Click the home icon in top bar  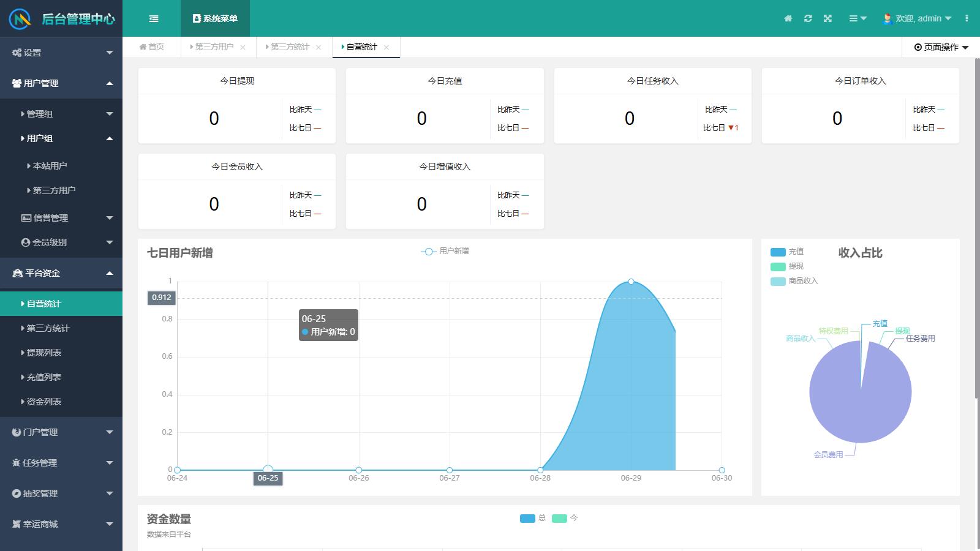[x=788, y=18]
